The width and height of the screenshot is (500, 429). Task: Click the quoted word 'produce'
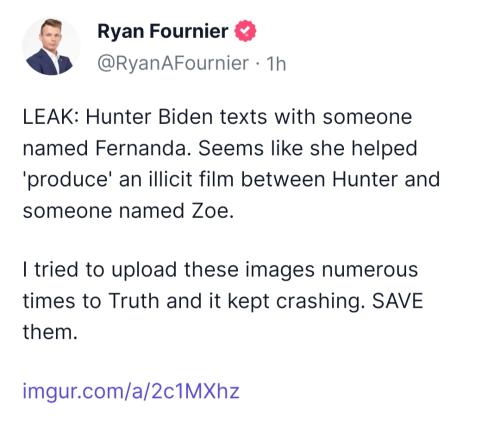pos(67,180)
